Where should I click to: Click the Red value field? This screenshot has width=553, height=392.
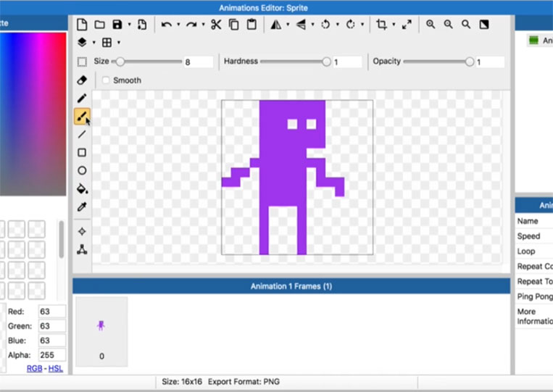(52, 312)
